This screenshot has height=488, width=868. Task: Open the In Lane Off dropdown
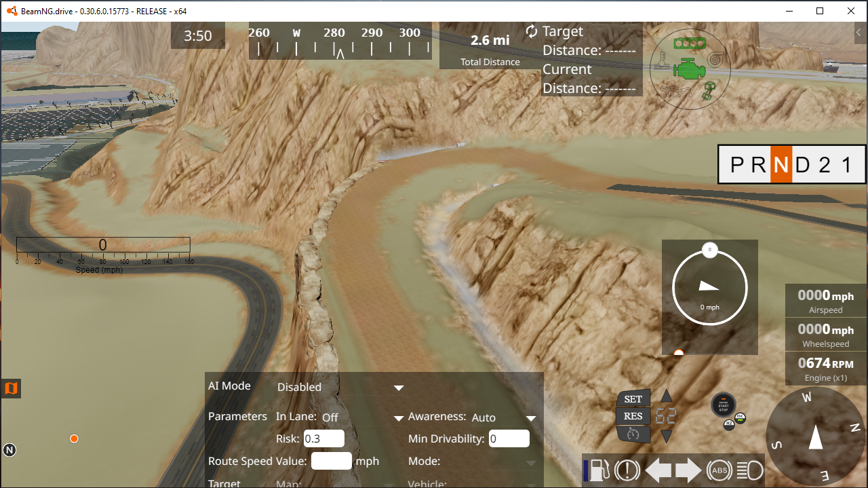pyautogui.click(x=363, y=417)
